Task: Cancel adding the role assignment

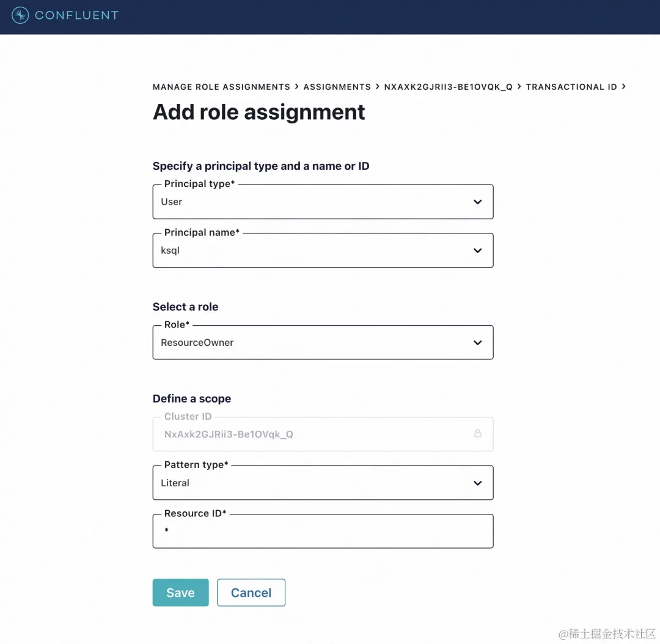Action: coord(251,593)
